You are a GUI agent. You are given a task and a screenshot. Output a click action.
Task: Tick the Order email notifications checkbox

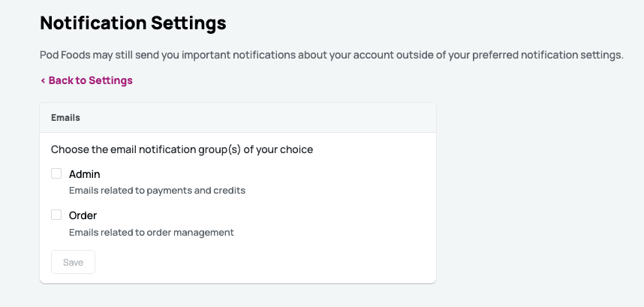[56, 215]
